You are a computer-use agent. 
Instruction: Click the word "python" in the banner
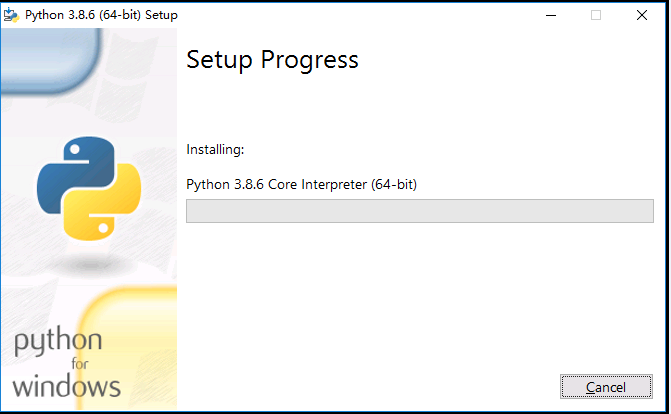point(58,343)
